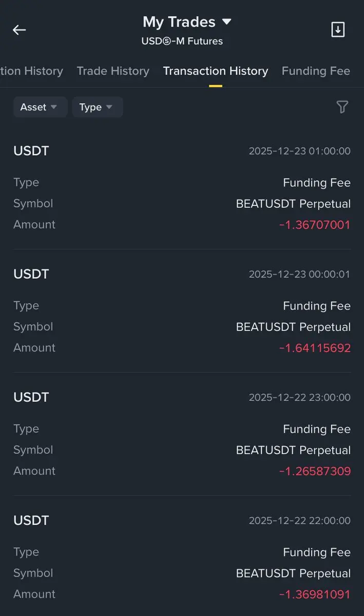Switch to the Trade History tab

[113, 71]
